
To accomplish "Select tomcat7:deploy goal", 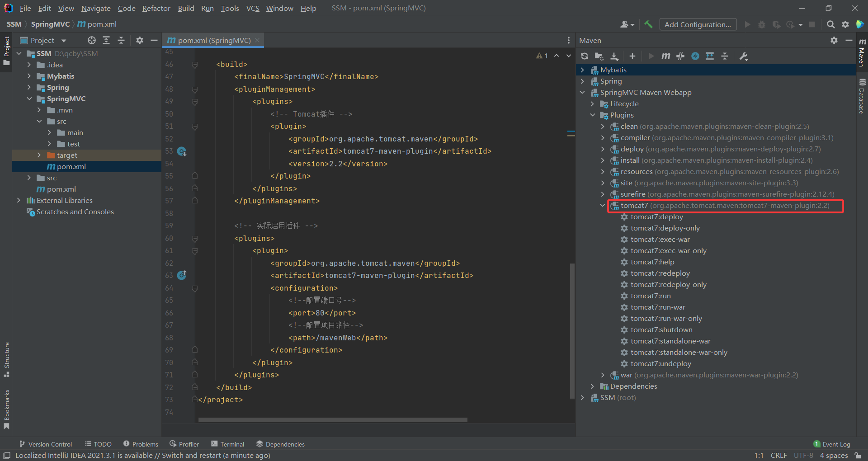I will coord(656,217).
